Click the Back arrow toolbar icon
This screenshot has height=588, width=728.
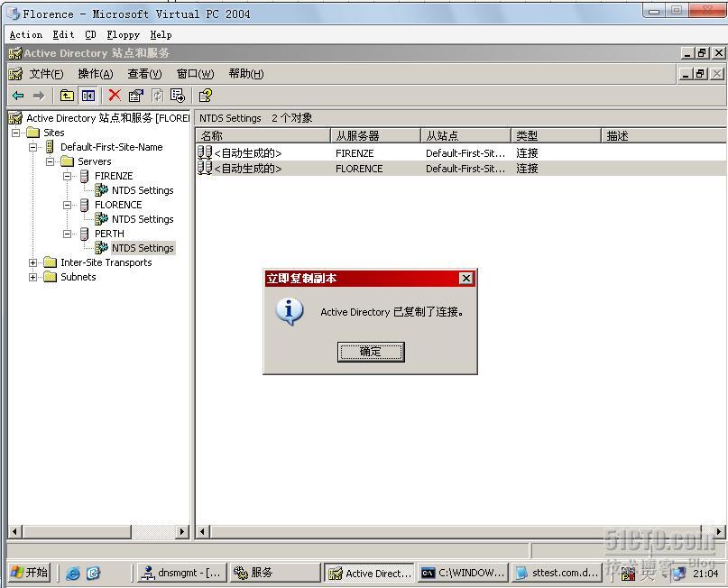18,96
